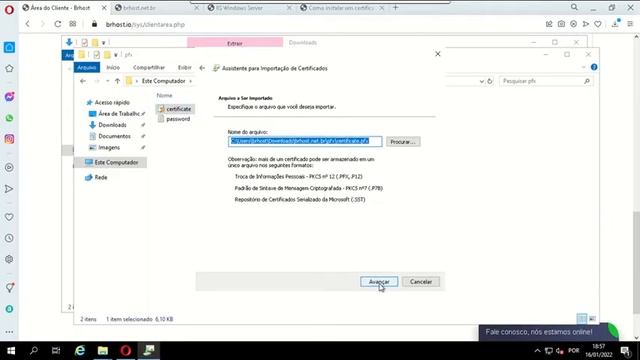
Task: Click the Procurar... browse button
Action: coord(403,142)
